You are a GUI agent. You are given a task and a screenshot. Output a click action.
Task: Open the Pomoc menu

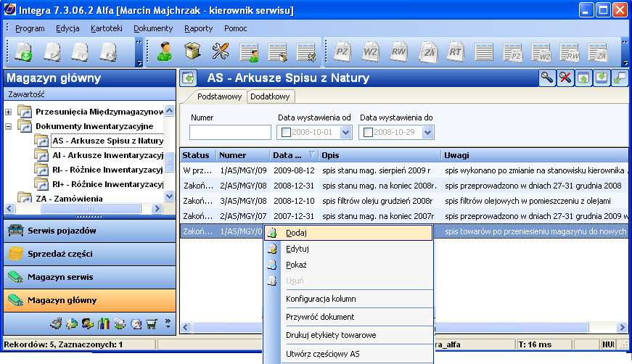tap(235, 28)
